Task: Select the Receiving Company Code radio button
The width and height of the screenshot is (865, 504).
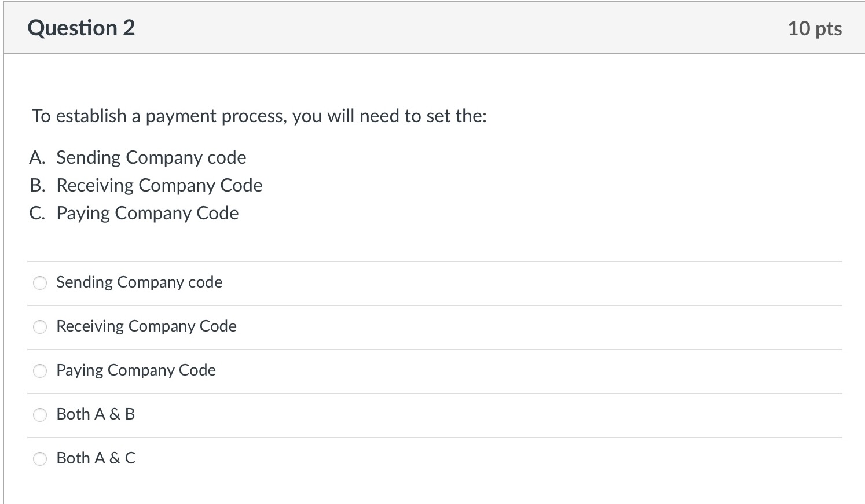Action: [x=40, y=327]
